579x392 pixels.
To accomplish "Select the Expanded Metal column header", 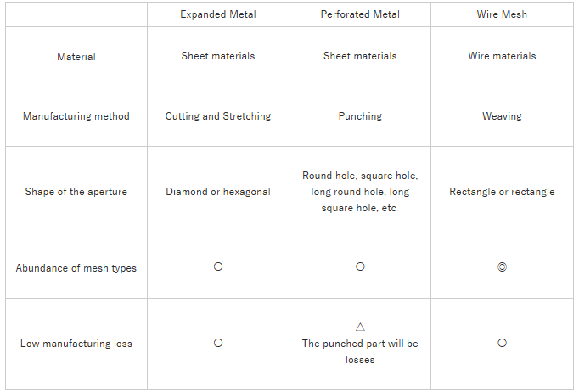I will click(218, 14).
